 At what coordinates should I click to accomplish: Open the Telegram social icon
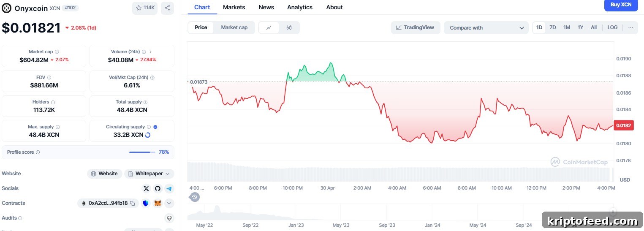click(169, 188)
